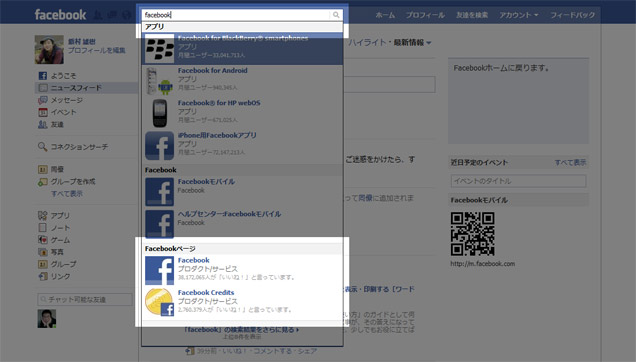Select the Facebook page result

[x=242, y=270]
